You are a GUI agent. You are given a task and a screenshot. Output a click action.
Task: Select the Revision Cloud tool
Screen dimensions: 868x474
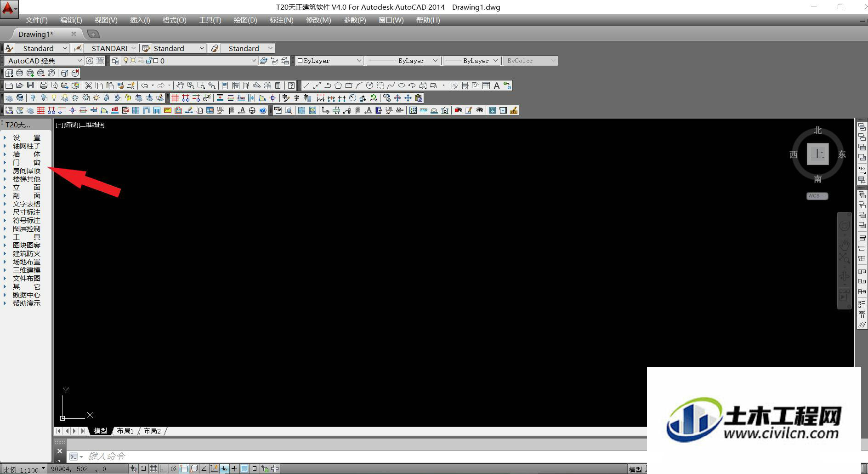tap(380, 86)
